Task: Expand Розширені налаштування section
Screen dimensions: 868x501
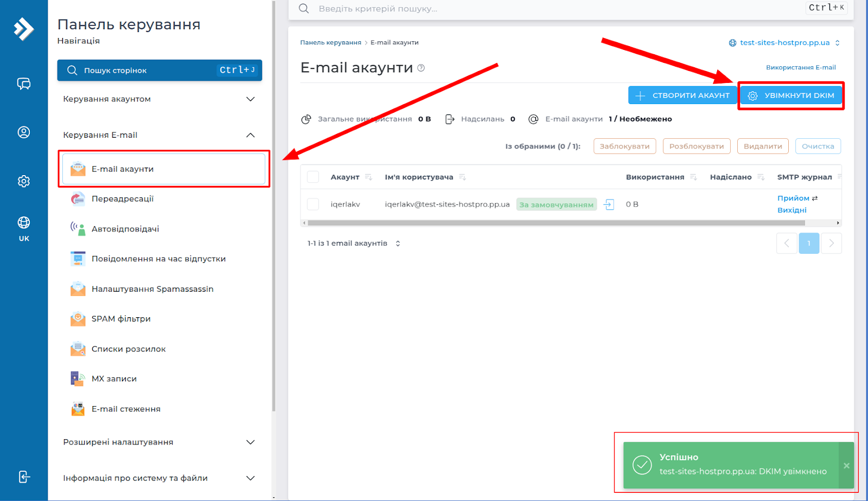Action: (x=159, y=442)
